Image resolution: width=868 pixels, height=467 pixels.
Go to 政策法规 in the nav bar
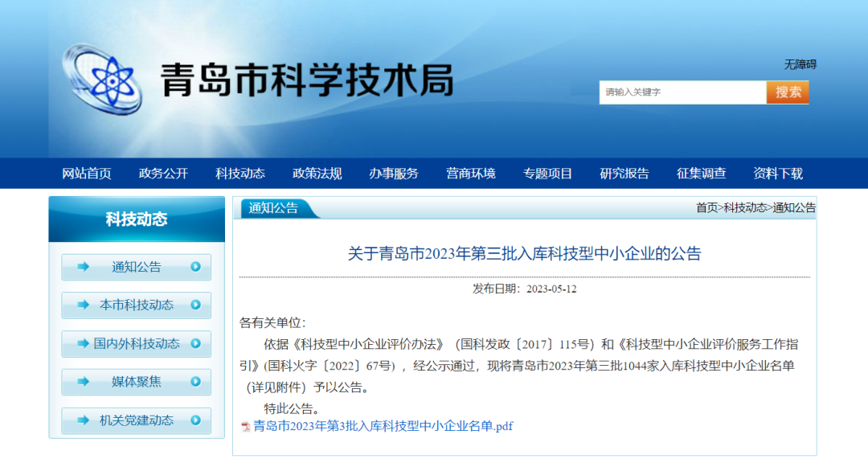pos(317,174)
